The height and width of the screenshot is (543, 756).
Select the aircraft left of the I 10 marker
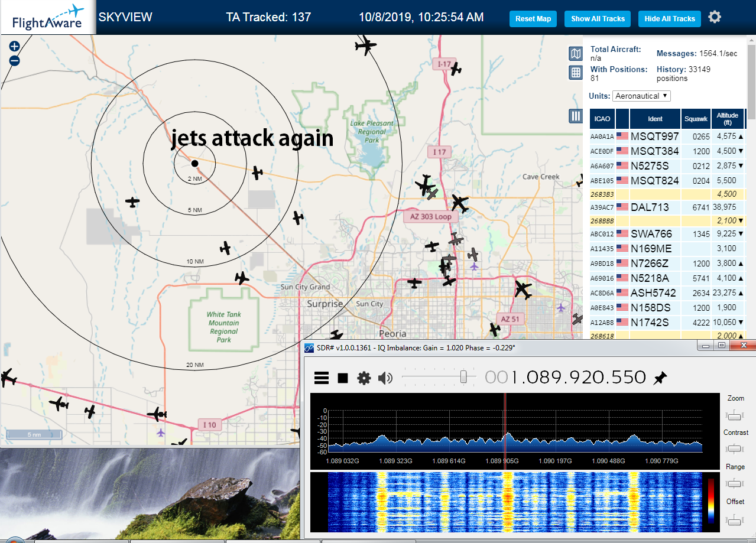[157, 414]
